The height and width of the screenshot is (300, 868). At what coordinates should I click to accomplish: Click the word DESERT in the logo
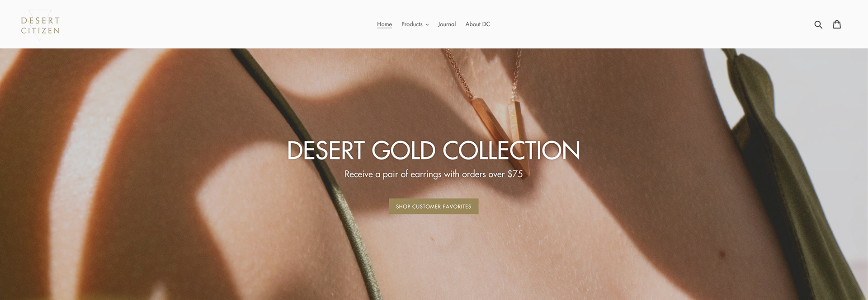pos(40,20)
